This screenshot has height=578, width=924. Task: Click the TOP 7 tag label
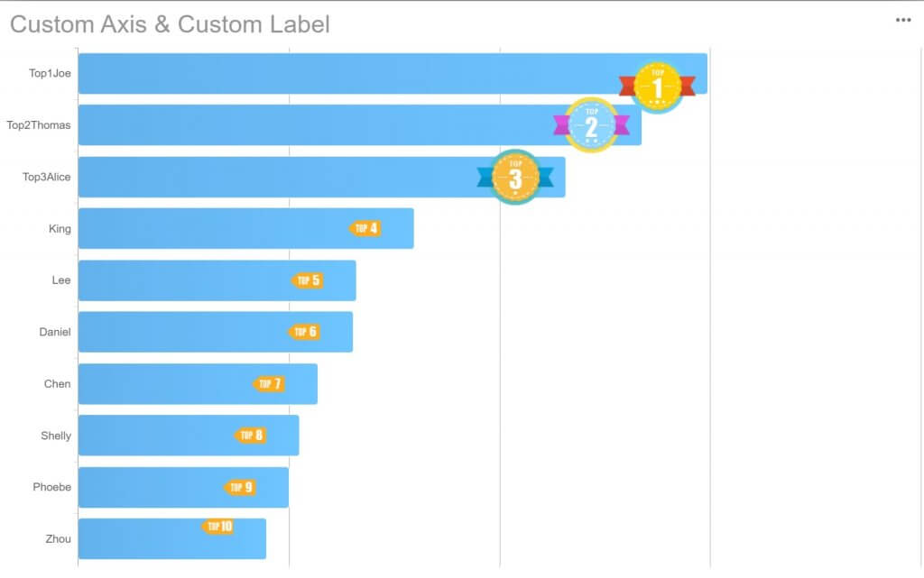point(269,384)
